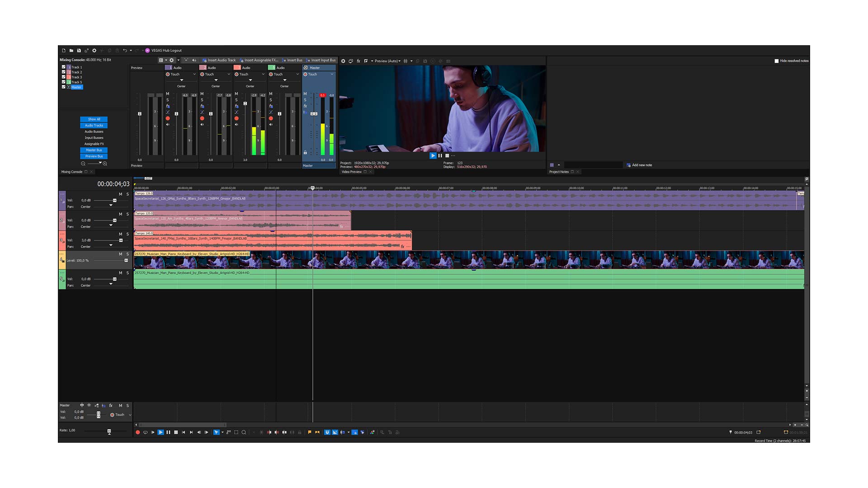
Task: Zoom out channel strip width magnifier
Action: coord(83,164)
